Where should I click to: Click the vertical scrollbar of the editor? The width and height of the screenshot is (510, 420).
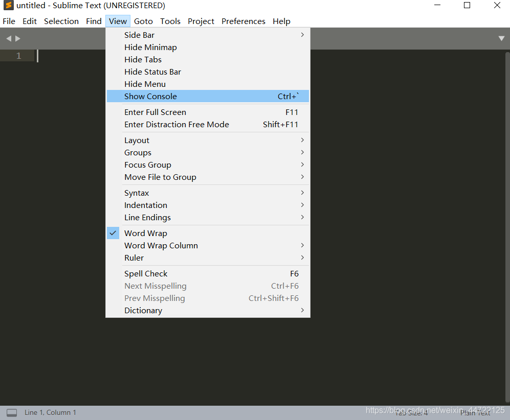click(x=507, y=227)
